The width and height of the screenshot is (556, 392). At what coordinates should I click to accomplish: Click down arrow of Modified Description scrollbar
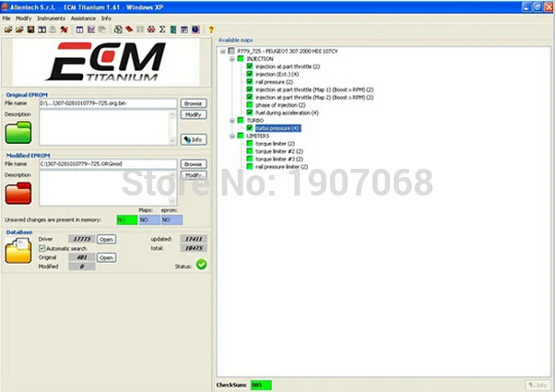click(x=172, y=201)
